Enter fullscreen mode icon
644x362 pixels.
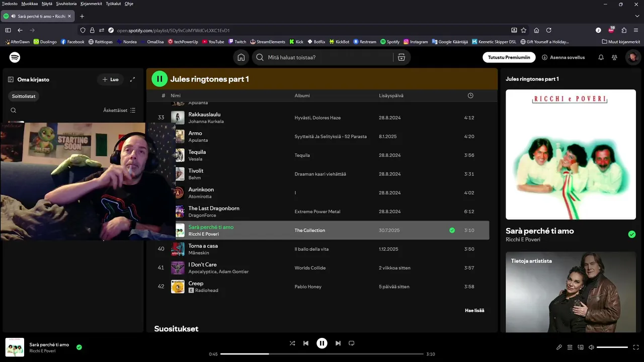pos(636,347)
